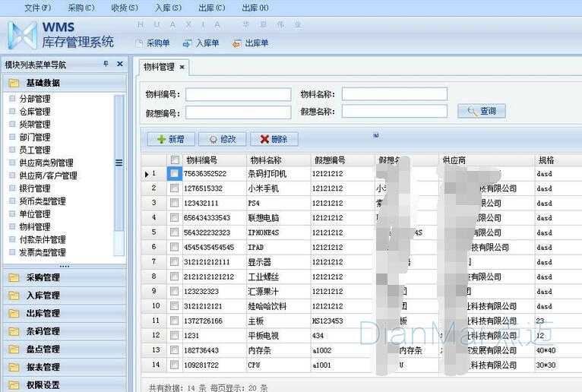Click the icon beside 单位管理
Image resolution: width=582 pixels, height=392 pixels.
[x=12, y=213]
